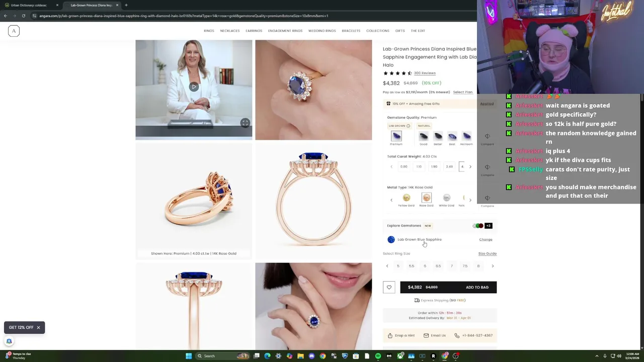Choose White Gold metal swatch
This screenshot has height=362, width=644.
446,198
